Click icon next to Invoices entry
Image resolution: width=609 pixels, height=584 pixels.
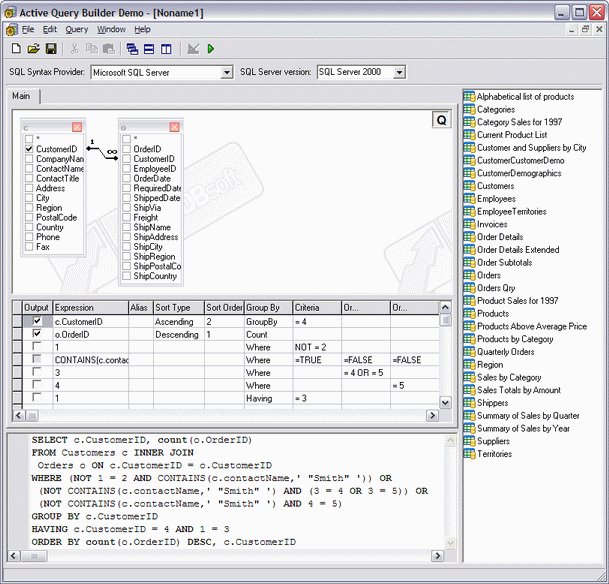point(469,224)
